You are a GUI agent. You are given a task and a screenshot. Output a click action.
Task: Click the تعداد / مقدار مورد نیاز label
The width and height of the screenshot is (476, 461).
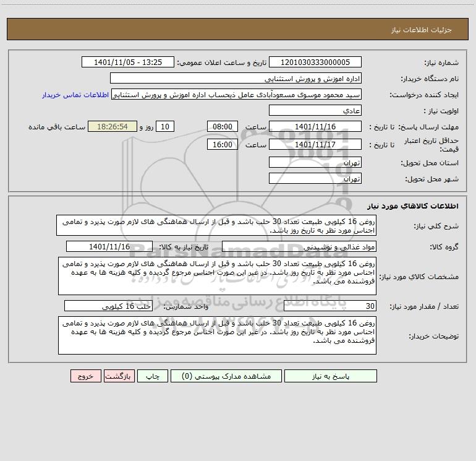coord(424,307)
